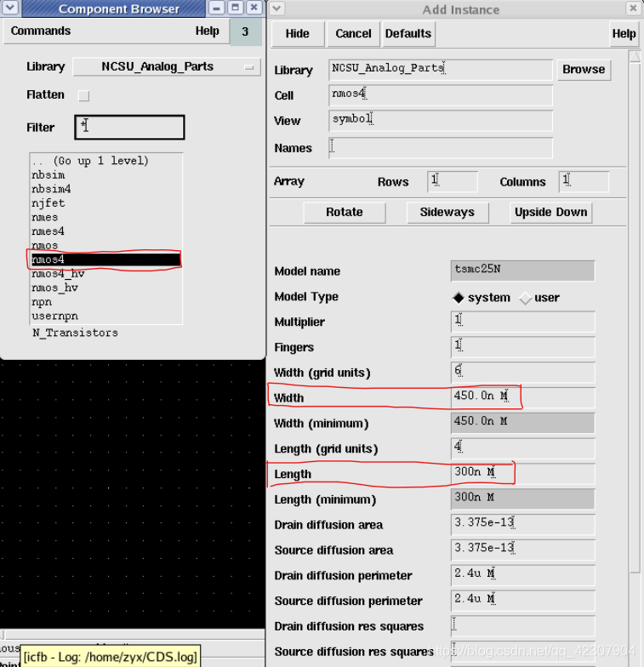Open Help menu in Component Browser
644x667 pixels.
(x=208, y=31)
